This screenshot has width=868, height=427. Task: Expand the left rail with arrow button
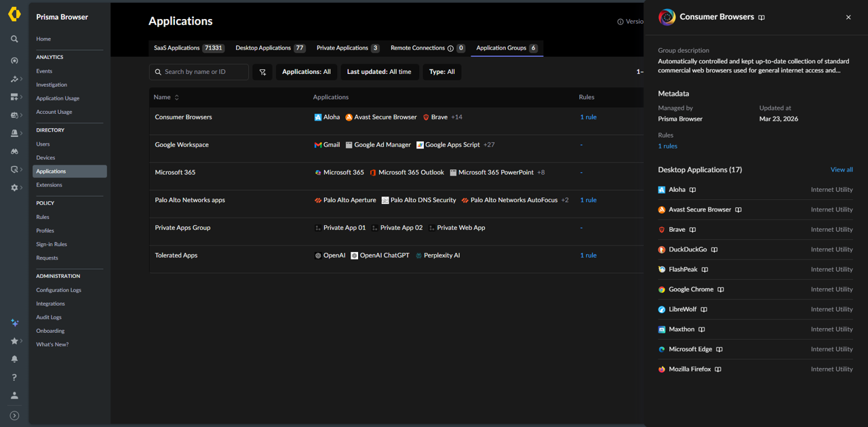[x=14, y=415]
